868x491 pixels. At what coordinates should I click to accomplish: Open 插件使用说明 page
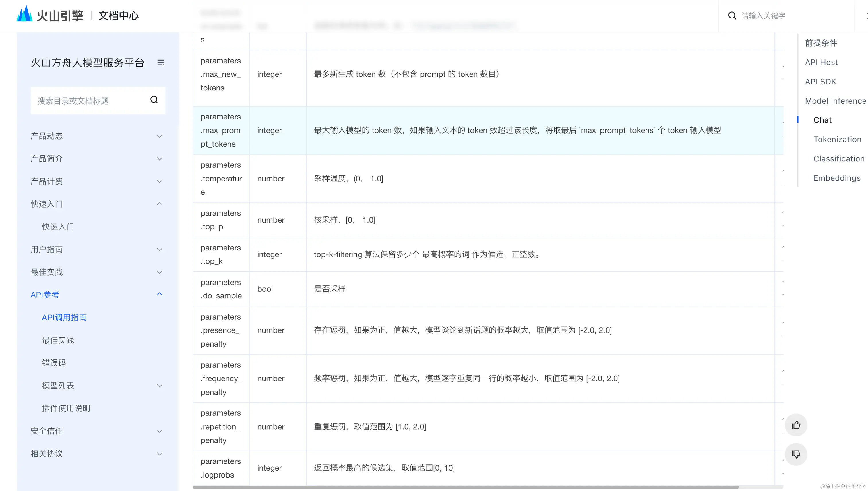[x=66, y=408]
